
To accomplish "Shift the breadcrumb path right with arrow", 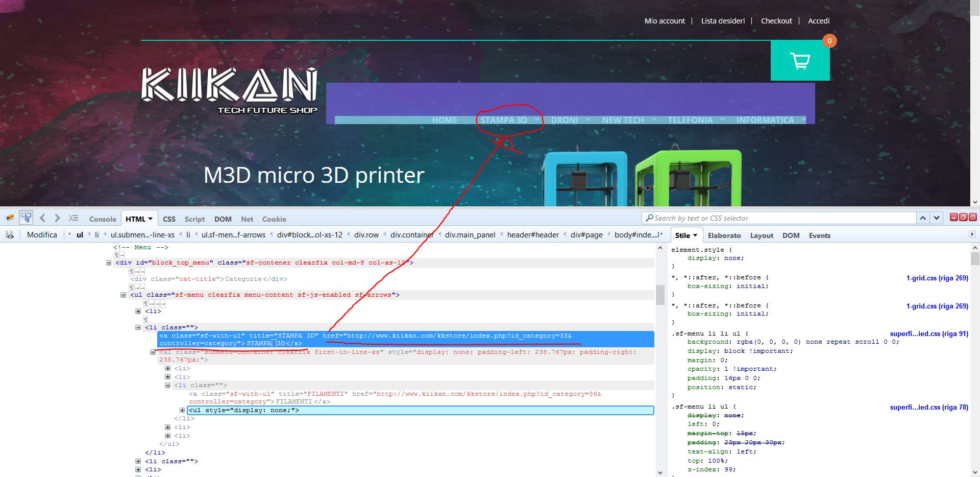I will coord(661,235).
